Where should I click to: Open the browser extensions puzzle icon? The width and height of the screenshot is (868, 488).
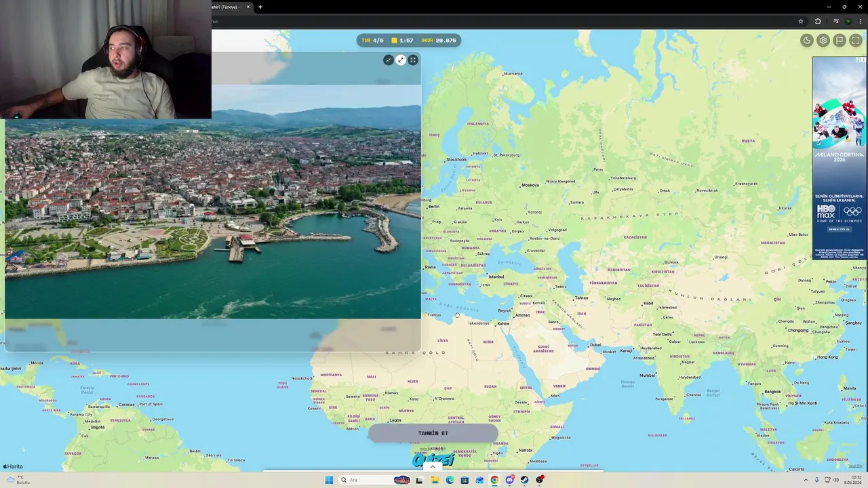pyautogui.click(x=818, y=21)
